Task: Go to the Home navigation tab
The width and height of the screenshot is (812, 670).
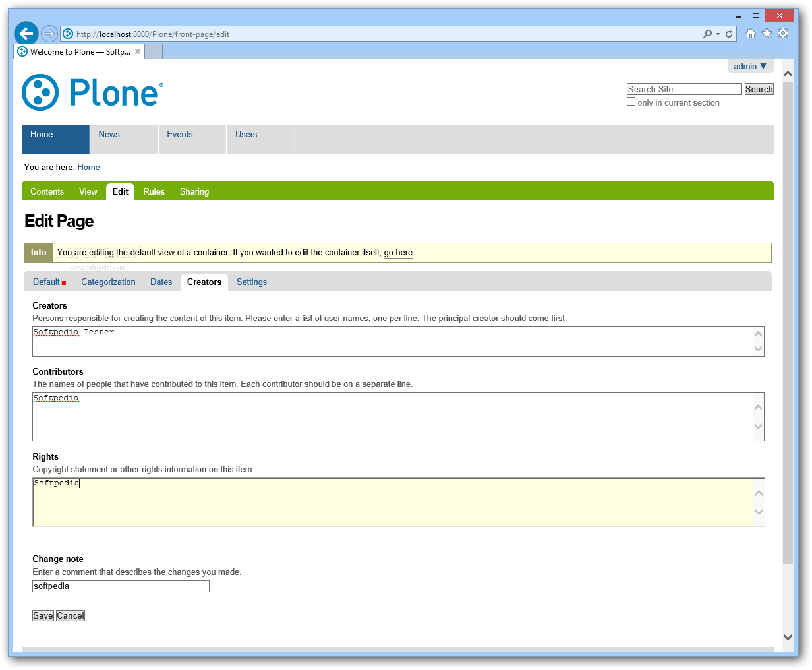Action: [x=55, y=140]
